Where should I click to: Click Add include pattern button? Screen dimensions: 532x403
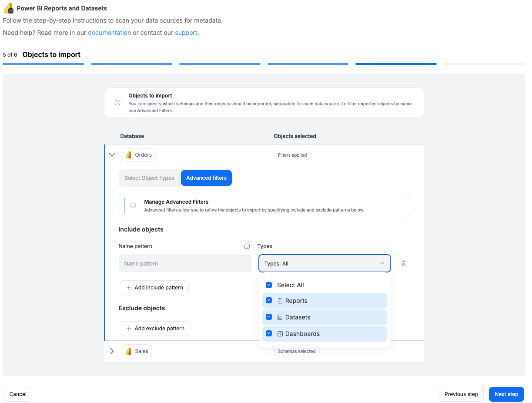tap(154, 288)
